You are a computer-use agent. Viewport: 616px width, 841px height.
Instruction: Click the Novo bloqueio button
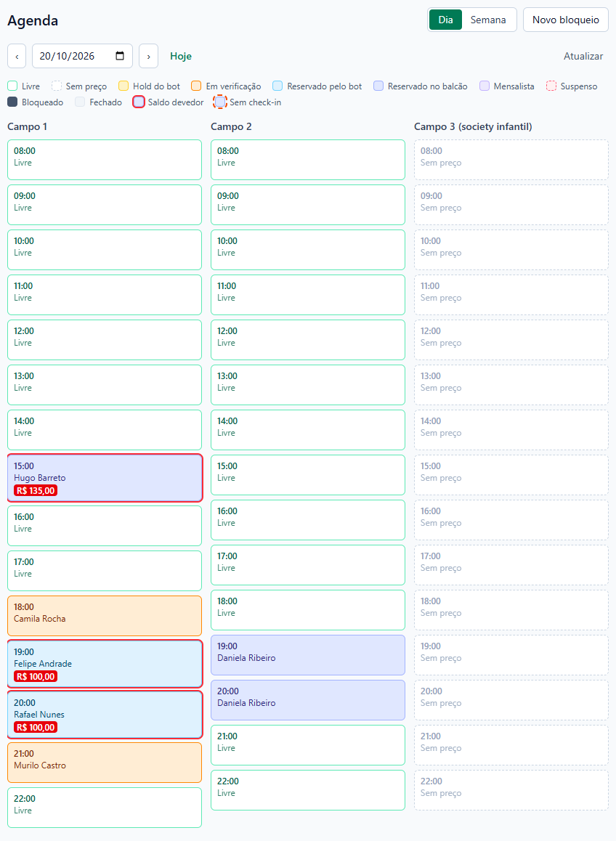click(x=566, y=20)
